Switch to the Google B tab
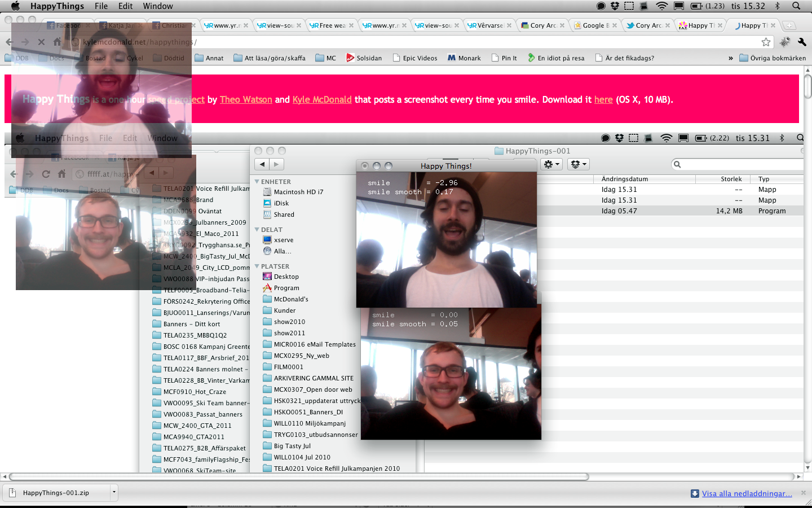Screen dimensions: 812x508 click(x=593, y=25)
